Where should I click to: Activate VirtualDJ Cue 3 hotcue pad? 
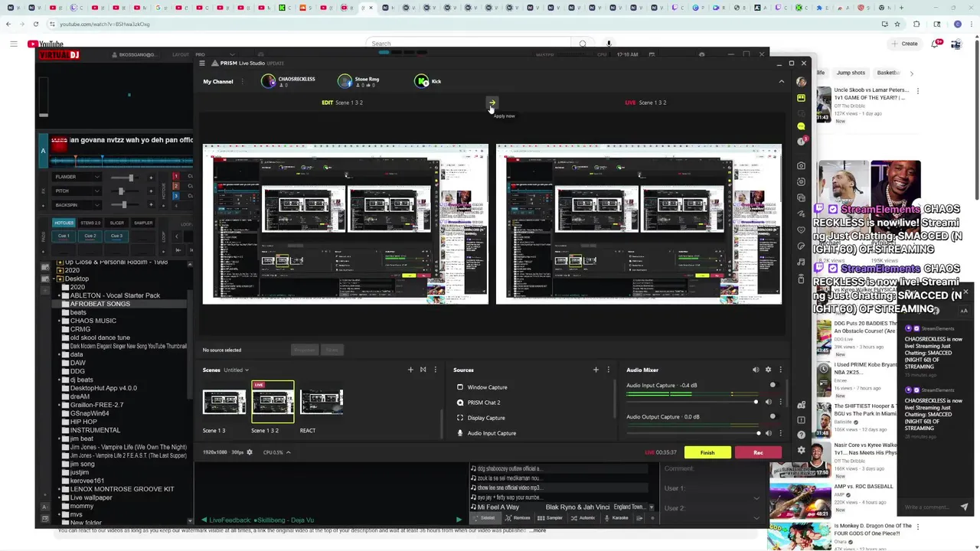(116, 236)
